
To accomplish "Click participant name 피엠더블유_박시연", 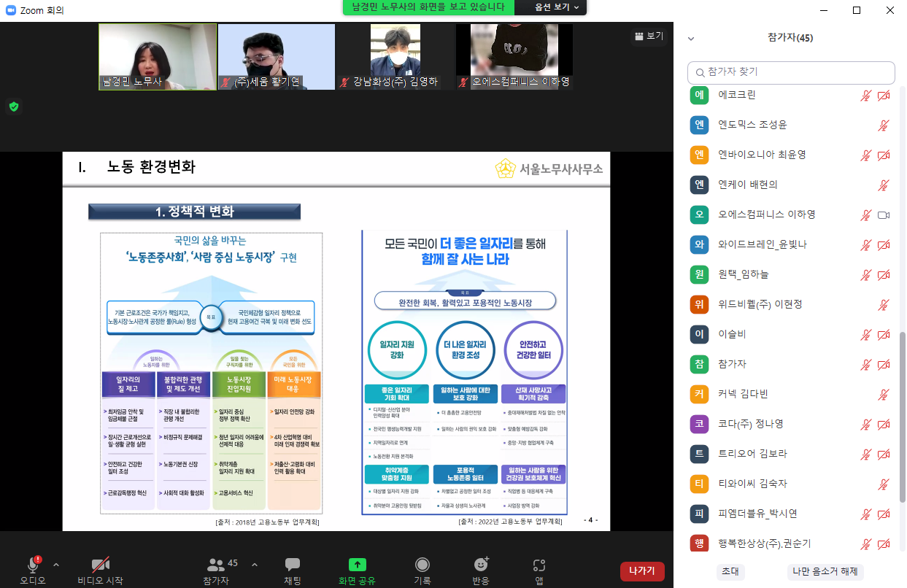I will coord(758,514).
